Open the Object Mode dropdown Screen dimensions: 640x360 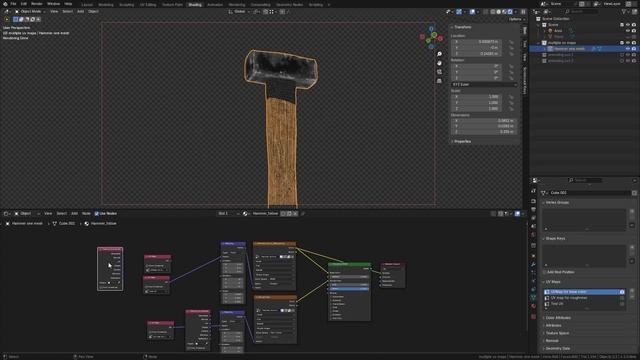[x=30, y=11]
